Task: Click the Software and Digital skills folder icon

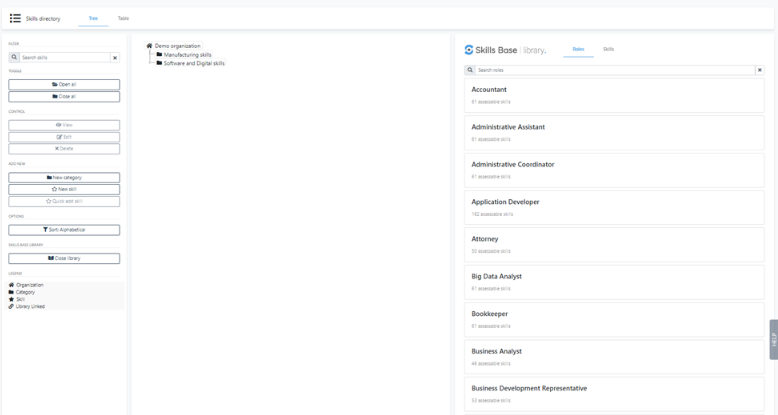Action: point(158,63)
